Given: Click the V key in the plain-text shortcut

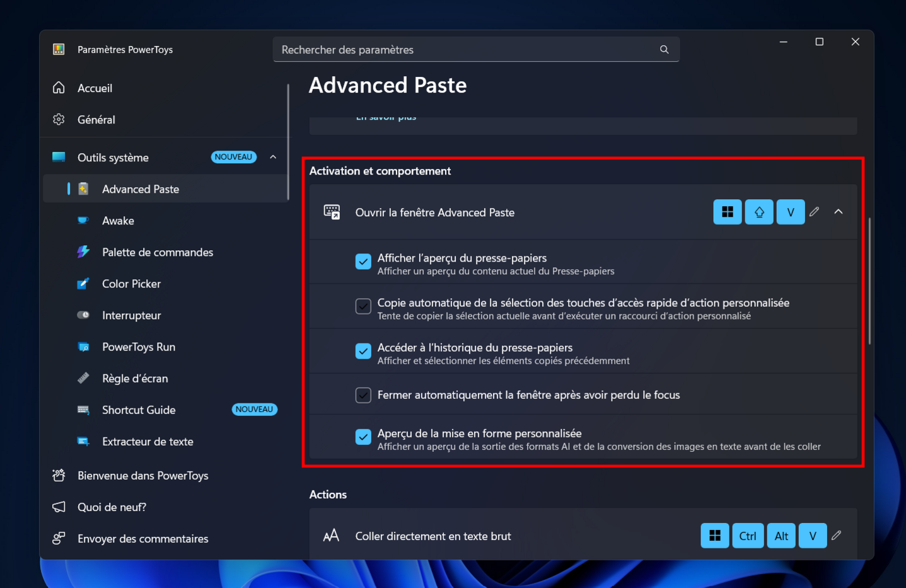Looking at the screenshot, I should (813, 536).
